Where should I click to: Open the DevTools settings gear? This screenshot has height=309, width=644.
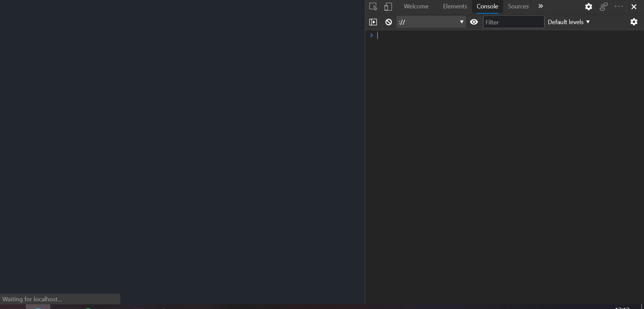tap(588, 6)
